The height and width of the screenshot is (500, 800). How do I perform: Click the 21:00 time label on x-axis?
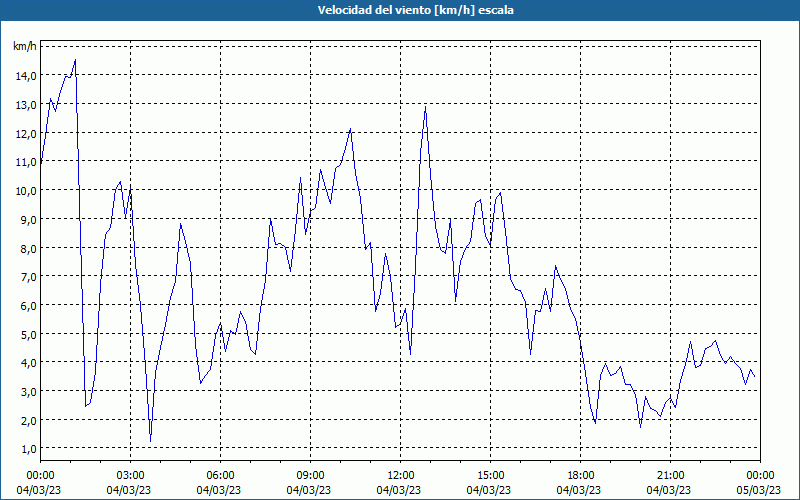[x=670, y=476]
